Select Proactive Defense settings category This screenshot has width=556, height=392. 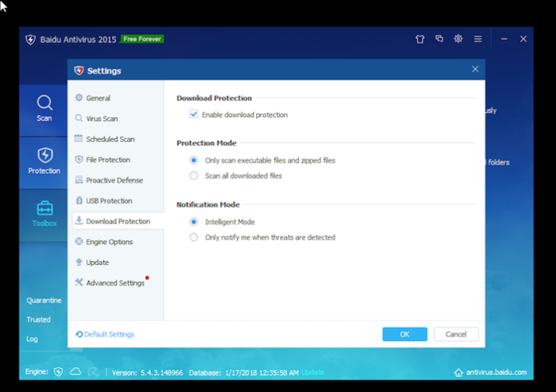(117, 180)
